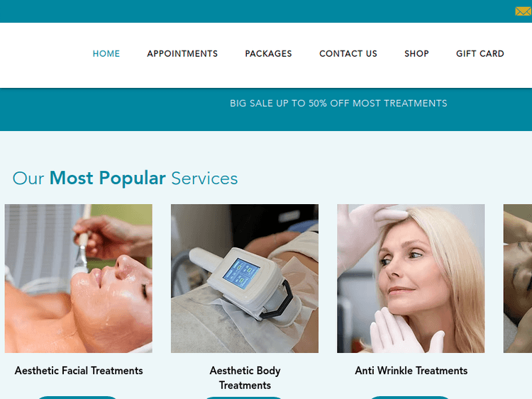Select PACKAGES in the navigation bar
Screen dimensions: 532x399
click(x=268, y=54)
